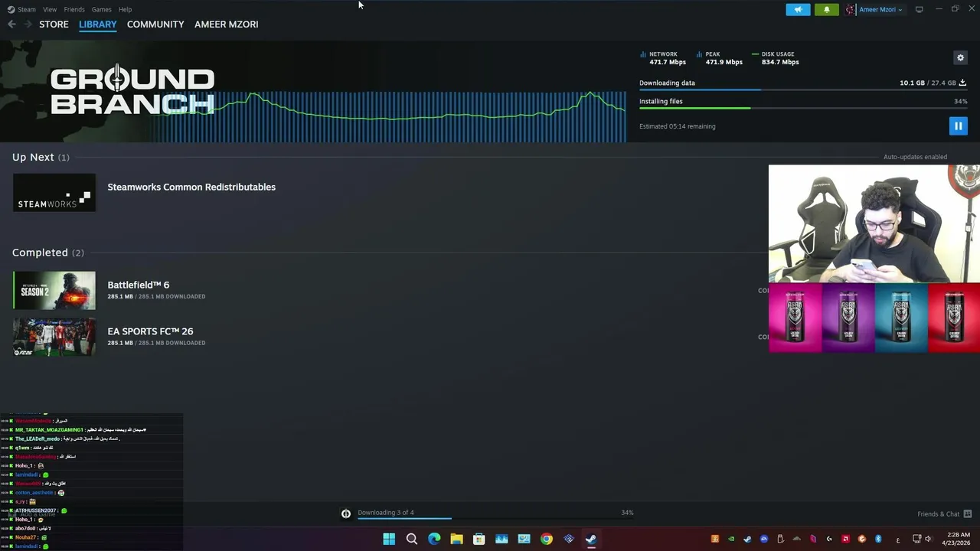Open the Games menu

click(x=101, y=9)
